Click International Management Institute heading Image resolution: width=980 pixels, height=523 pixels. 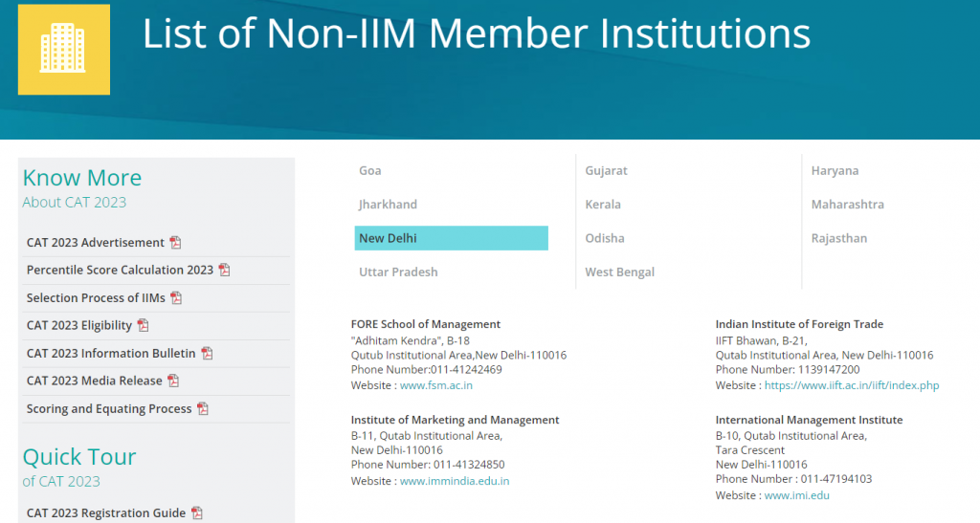click(x=810, y=420)
